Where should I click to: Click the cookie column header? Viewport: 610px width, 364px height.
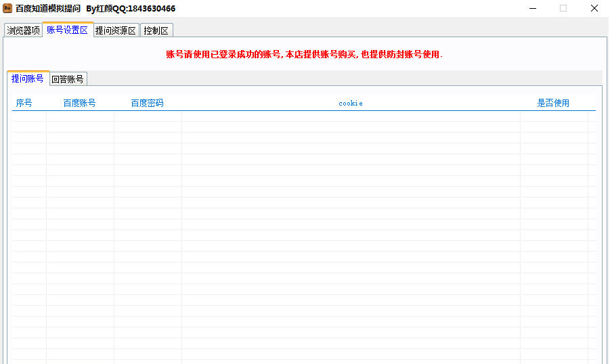coord(351,103)
